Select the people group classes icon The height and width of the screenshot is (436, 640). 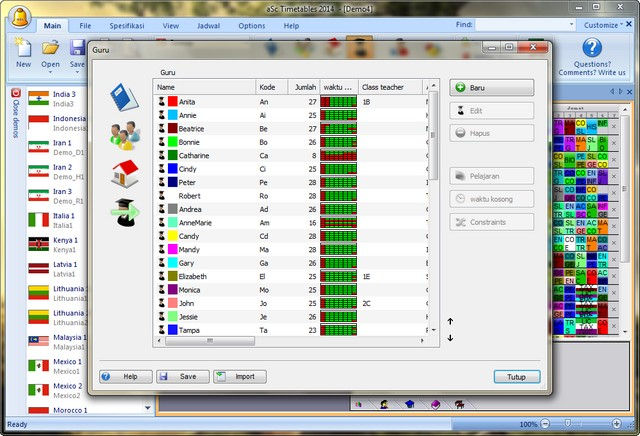click(x=125, y=135)
